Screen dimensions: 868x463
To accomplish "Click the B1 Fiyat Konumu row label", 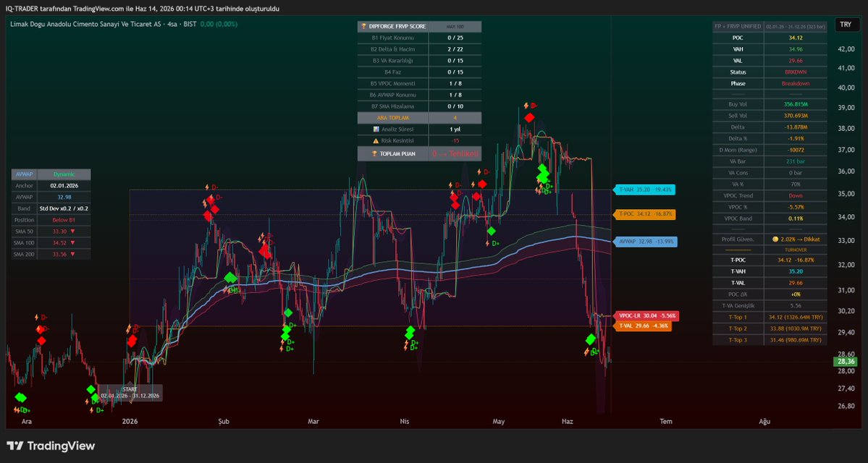I will point(392,38).
